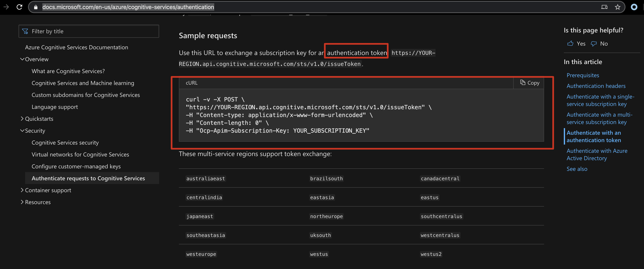644x269 pixels.
Task: Click the address bar URL
Action: point(128,7)
